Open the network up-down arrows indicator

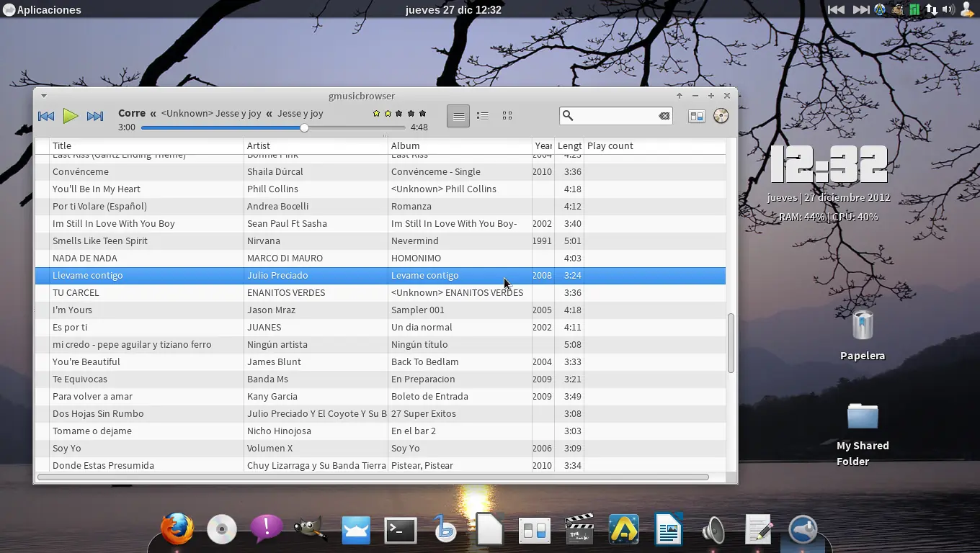coord(932,10)
